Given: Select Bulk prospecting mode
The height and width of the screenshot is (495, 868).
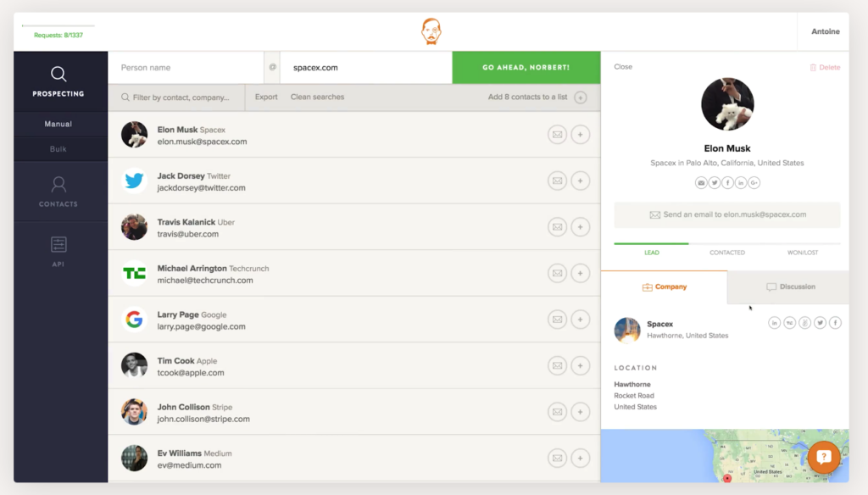Looking at the screenshot, I should [x=58, y=149].
